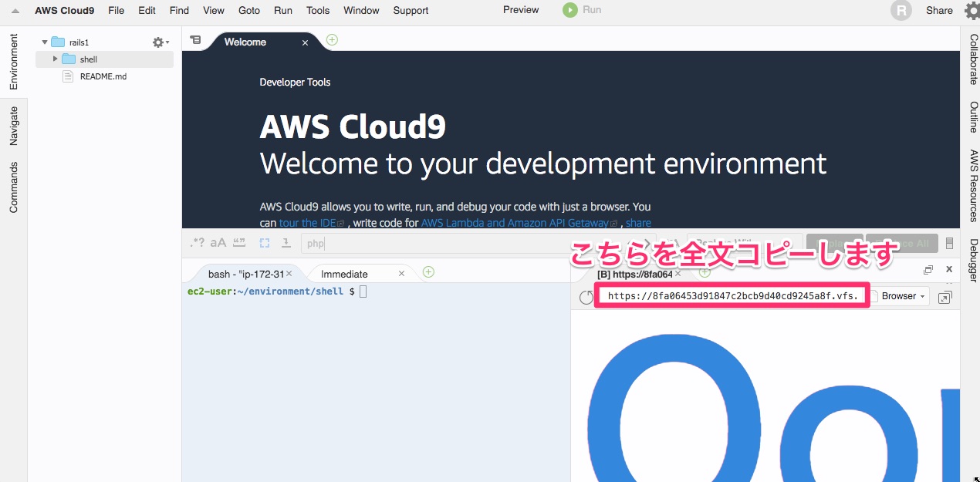The height and width of the screenshot is (482, 980).
Task: Open the Outline panel
Action: pos(973,116)
